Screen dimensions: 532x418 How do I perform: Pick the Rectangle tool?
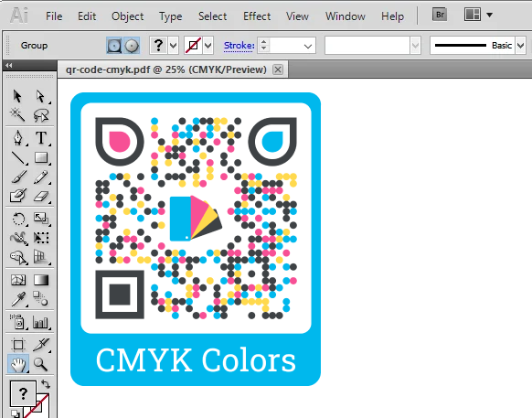pos(41,158)
